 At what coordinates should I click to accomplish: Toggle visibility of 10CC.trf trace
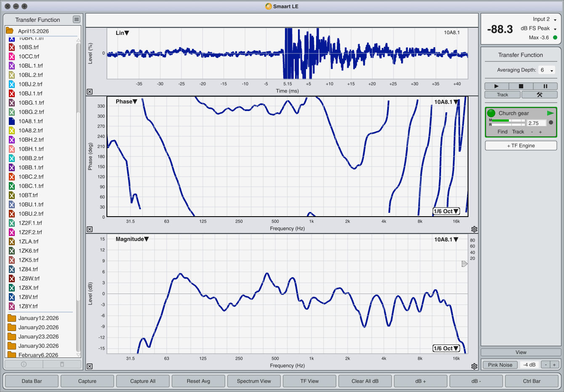pos(12,56)
